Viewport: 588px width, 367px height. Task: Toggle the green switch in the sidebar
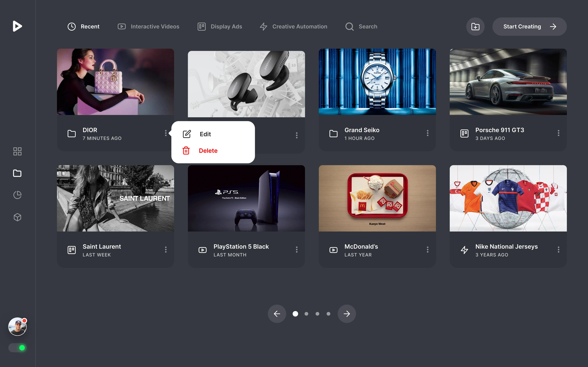coord(17,348)
